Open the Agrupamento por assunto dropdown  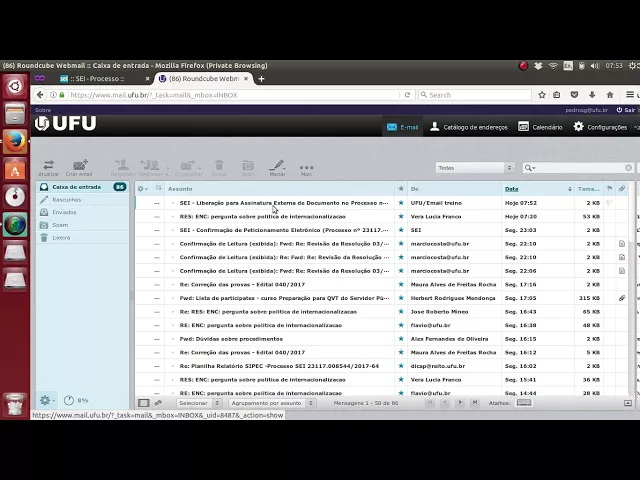(x=272, y=403)
